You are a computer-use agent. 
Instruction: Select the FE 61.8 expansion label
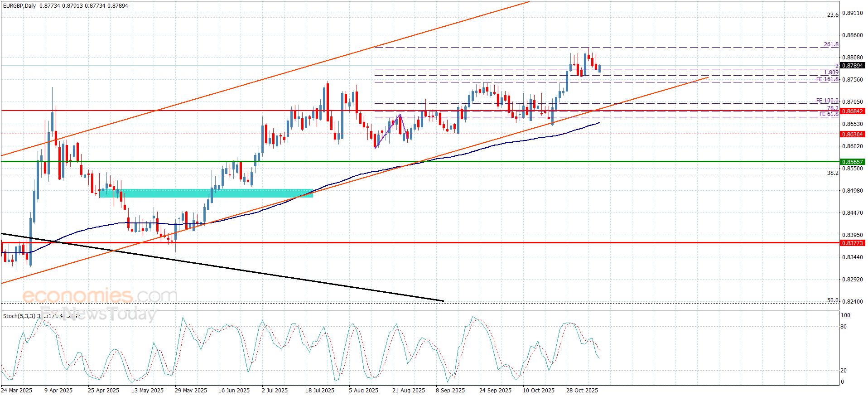[829, 114]
